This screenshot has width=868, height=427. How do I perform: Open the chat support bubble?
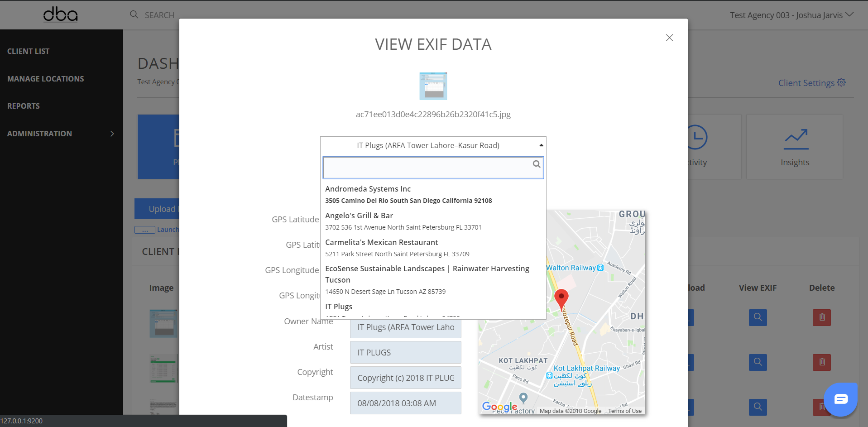(x=840, y=399)
